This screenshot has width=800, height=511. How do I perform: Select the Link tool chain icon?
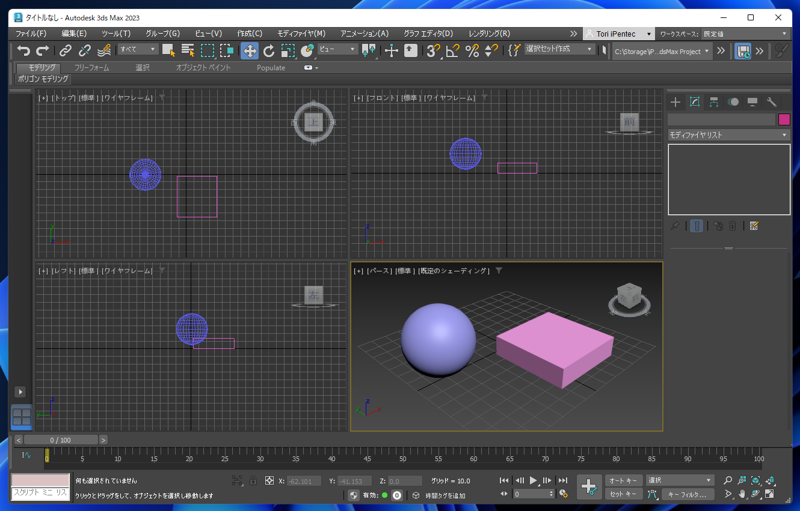coord(65,50)
